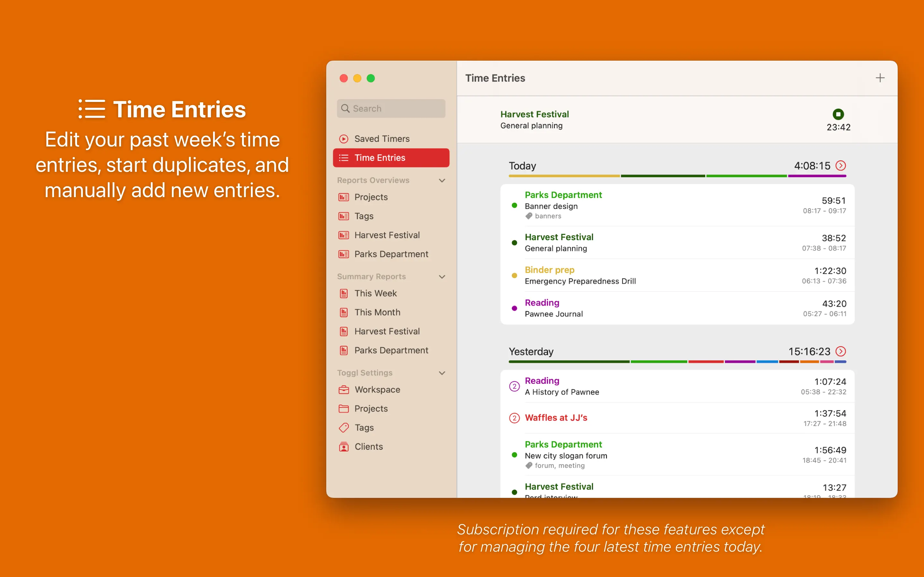Click Projects folder icon under Toggl Settings
Image resolution: width=924 pixels, height=577 pixels.
(344, 409)
